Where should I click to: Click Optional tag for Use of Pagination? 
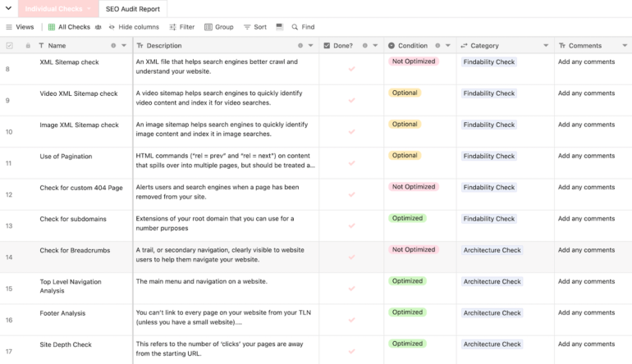pyautogui.click(x=405, y=156)
